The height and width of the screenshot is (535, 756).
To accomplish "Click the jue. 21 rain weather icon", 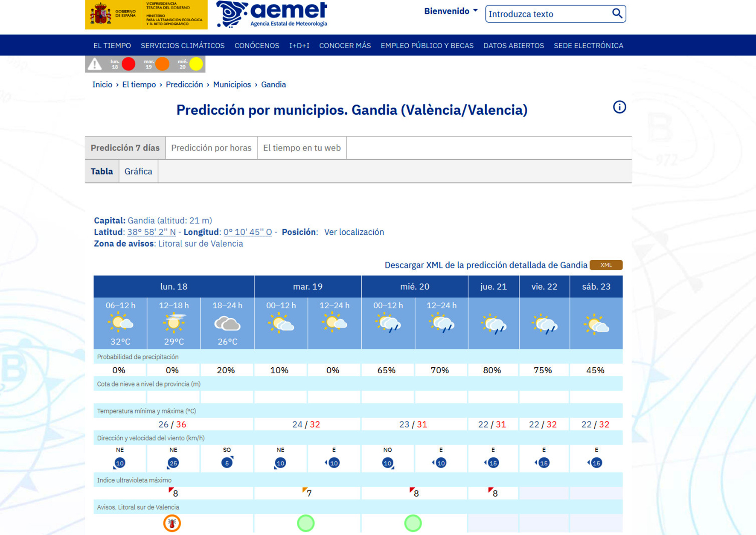I will tap(494, 324).
